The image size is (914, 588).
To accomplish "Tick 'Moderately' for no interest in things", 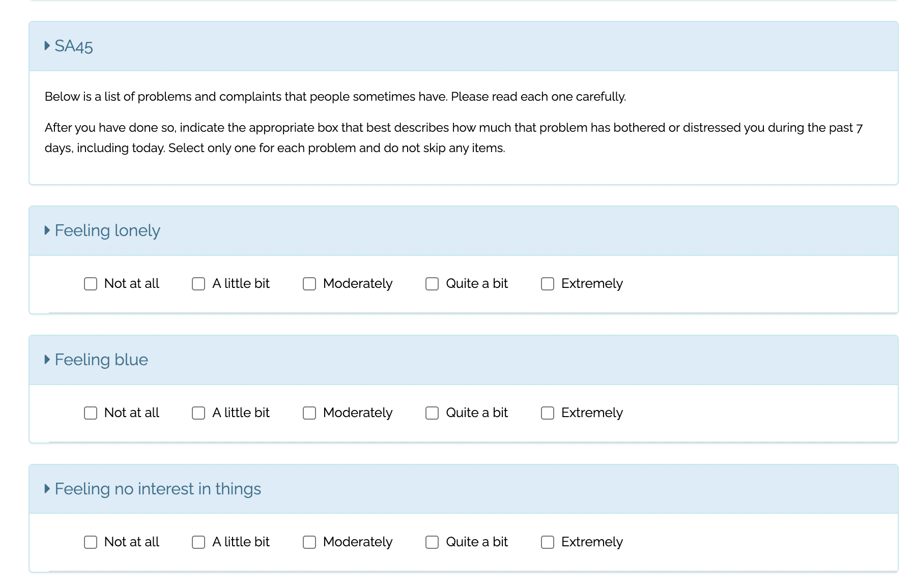I will click(x=309, y=542).
